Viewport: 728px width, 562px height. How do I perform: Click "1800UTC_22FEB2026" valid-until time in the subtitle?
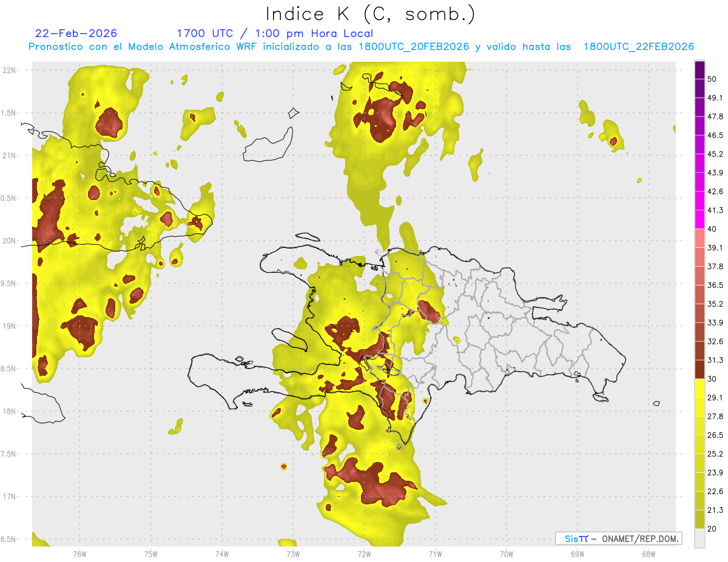click(x=639, y=47)
